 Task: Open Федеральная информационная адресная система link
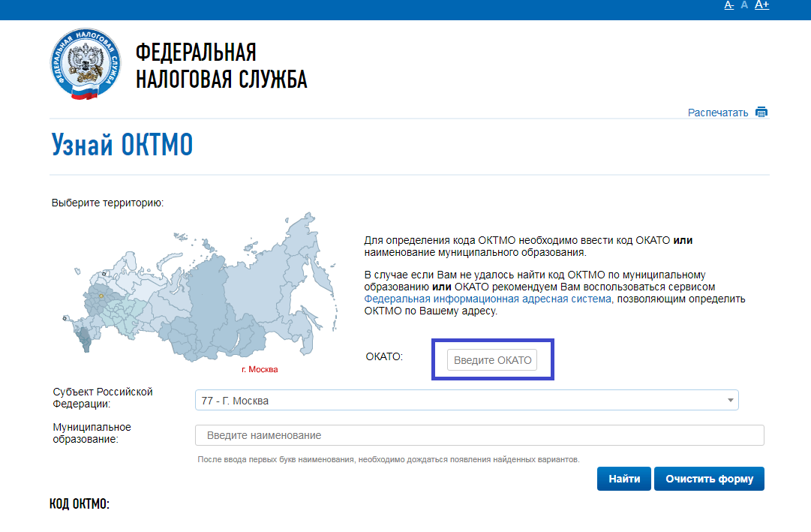coord(488,299)
